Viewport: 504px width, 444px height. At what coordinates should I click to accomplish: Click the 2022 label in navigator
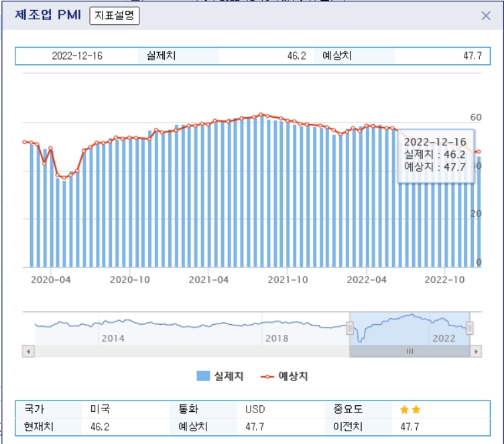(x=444, y=338)
